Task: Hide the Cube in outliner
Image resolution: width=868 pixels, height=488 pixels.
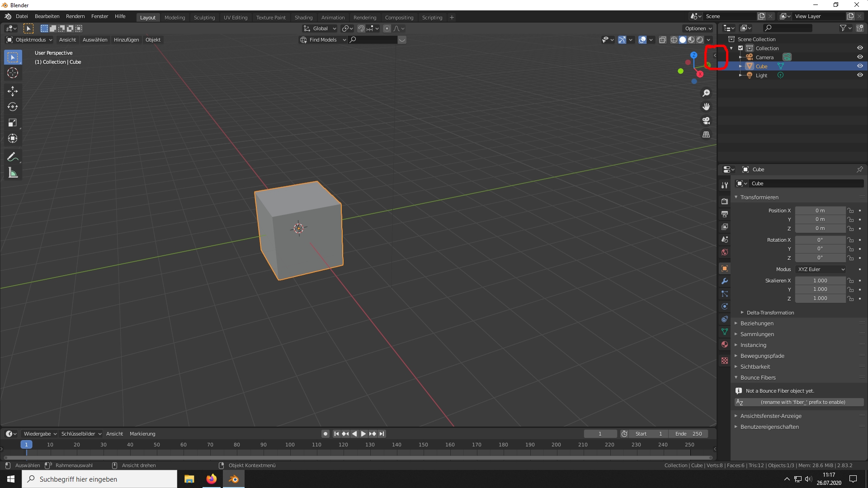Action: (x=860, y=66)
